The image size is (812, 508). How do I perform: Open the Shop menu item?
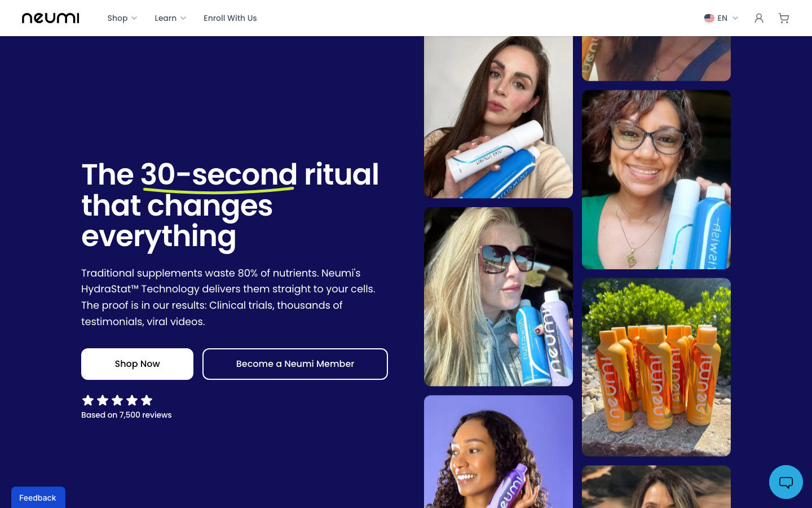[x=118, y=18]
